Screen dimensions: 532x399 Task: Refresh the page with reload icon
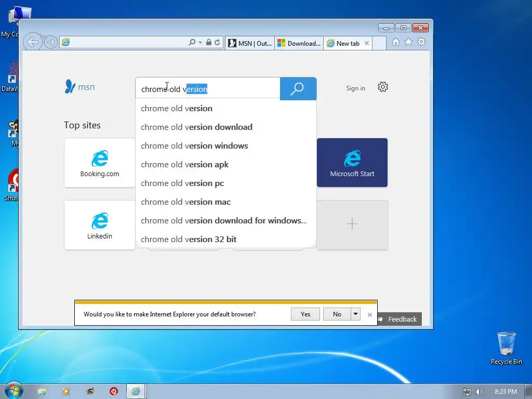click(x=217, y=43)
